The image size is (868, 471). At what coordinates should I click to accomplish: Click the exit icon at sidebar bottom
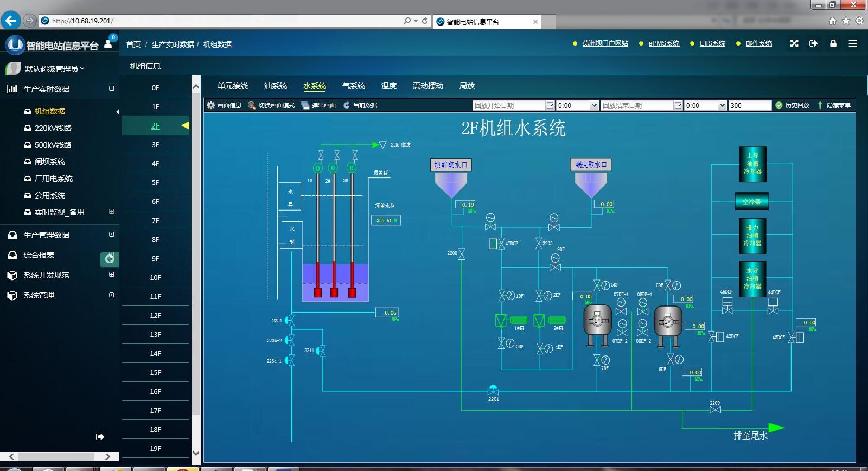tap(100, 437)
